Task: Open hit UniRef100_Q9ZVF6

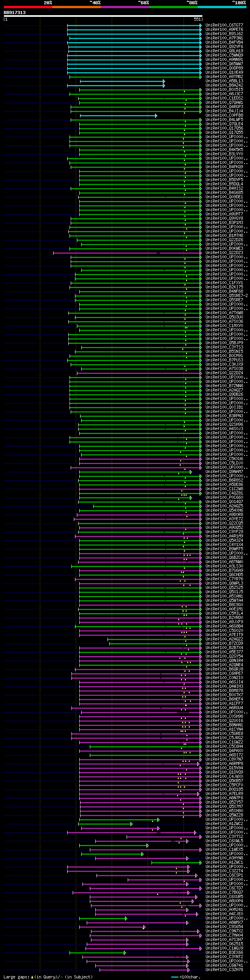Action: [x=224, y=47]
